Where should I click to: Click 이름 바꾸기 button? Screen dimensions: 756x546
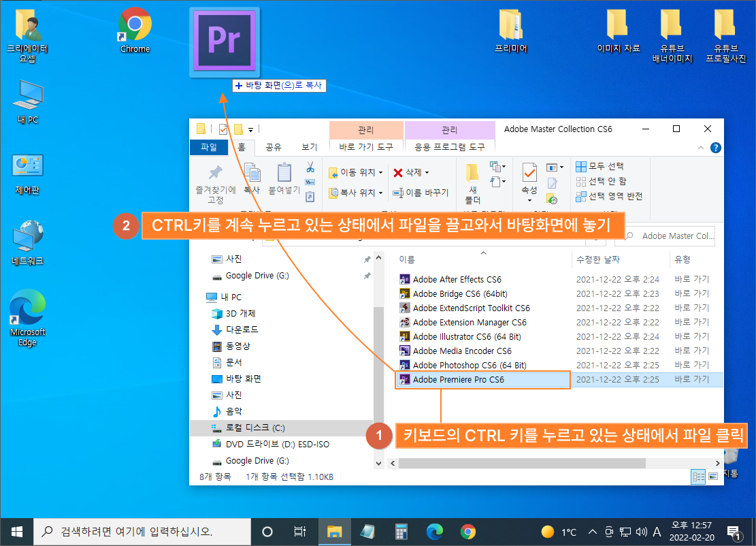coord(421,193)
